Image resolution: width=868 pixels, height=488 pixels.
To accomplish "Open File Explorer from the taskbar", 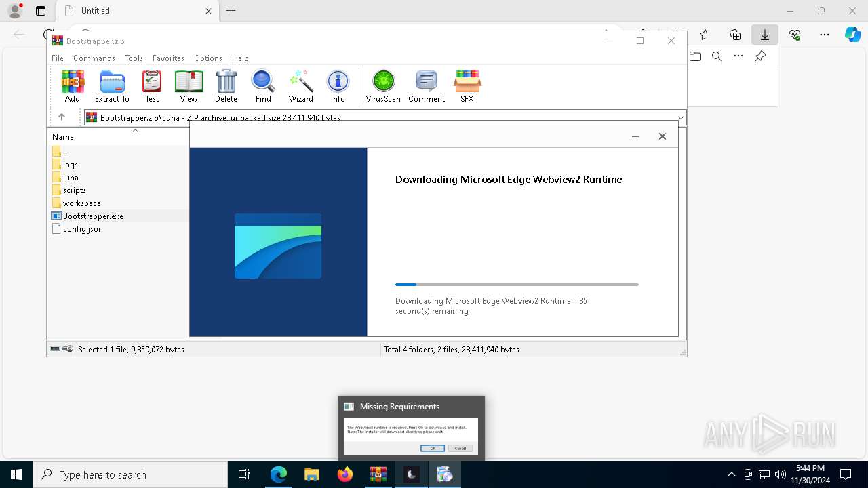I will pos(311,474).
